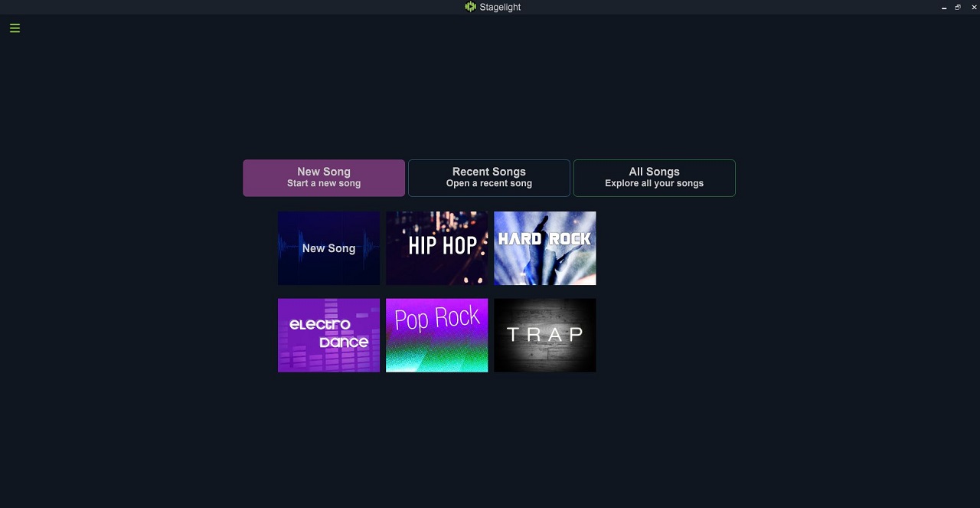Image resolution: width=980 pixels, height=508 pixels.
Task: Pick the Hip Hop song template
Action: pyautogui.click(x=436, y=248)
